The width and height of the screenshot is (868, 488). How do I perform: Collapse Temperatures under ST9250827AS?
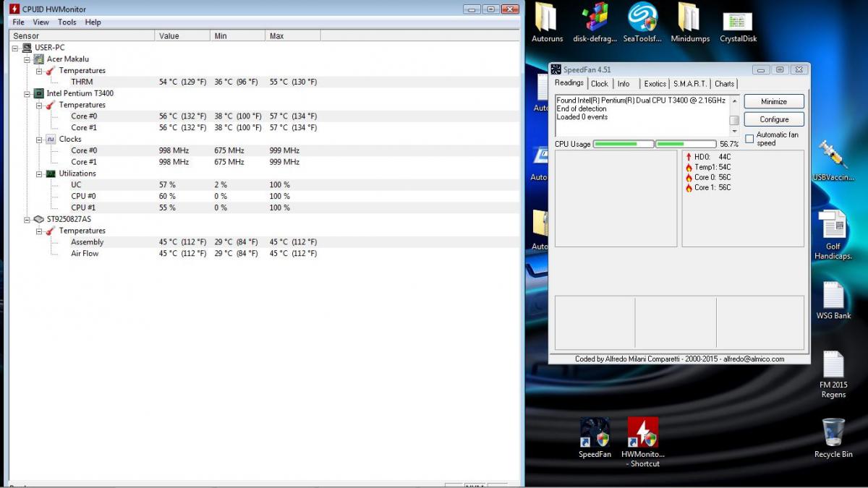tap(39, 231)
